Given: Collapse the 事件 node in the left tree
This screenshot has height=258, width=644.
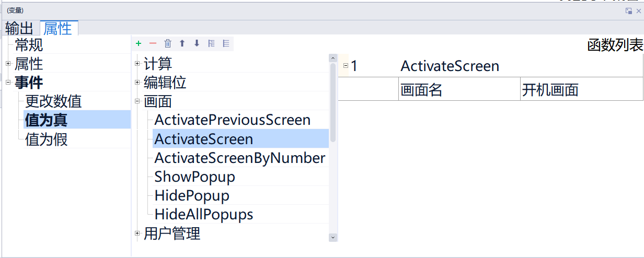Looking at the screenshot, I should click(x=8, y=83).
